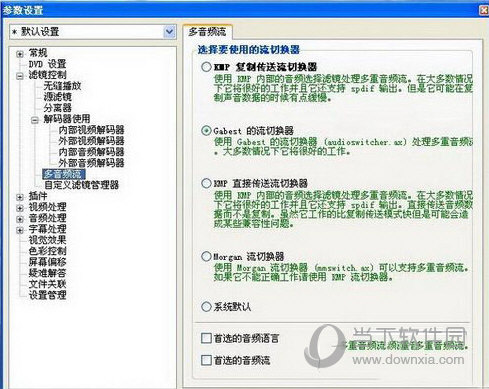Close the 参数设置 dialog
The image size is (489, 389).
[484, 10]
